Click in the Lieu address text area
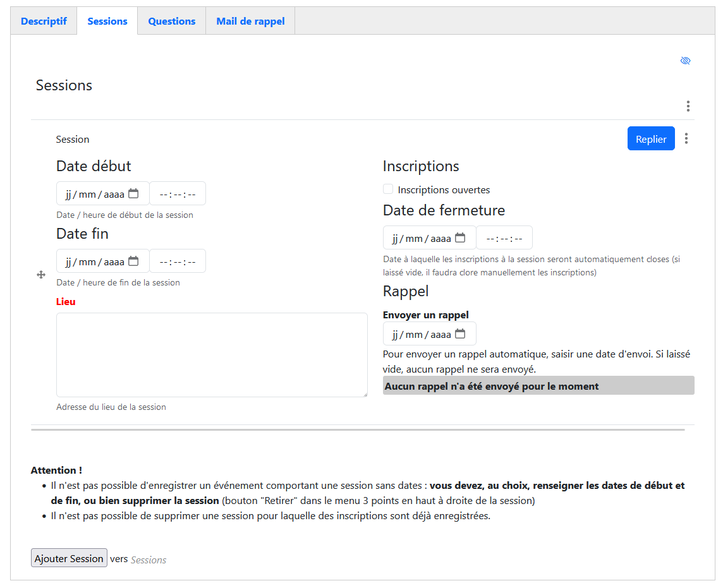 [212, 354]
